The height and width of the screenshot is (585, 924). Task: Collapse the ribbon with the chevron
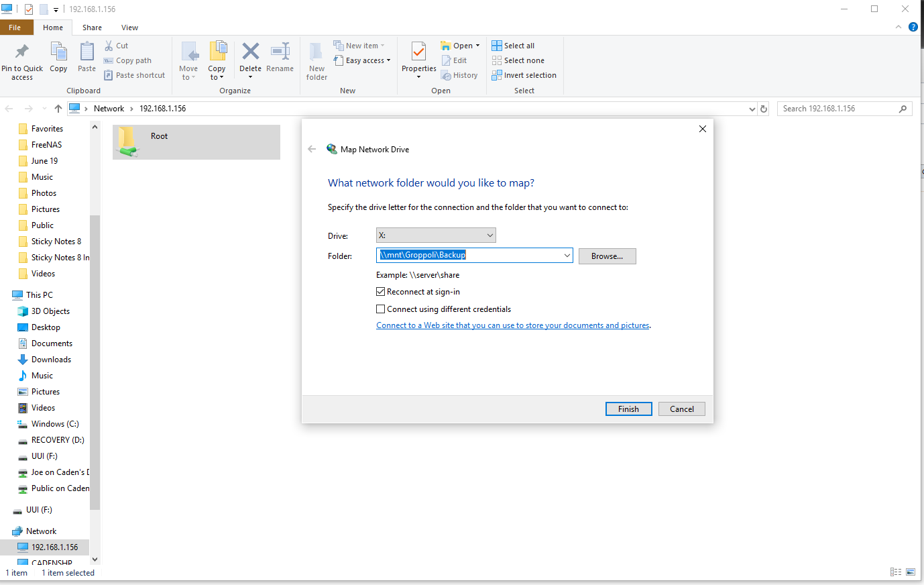pos(899,27)
